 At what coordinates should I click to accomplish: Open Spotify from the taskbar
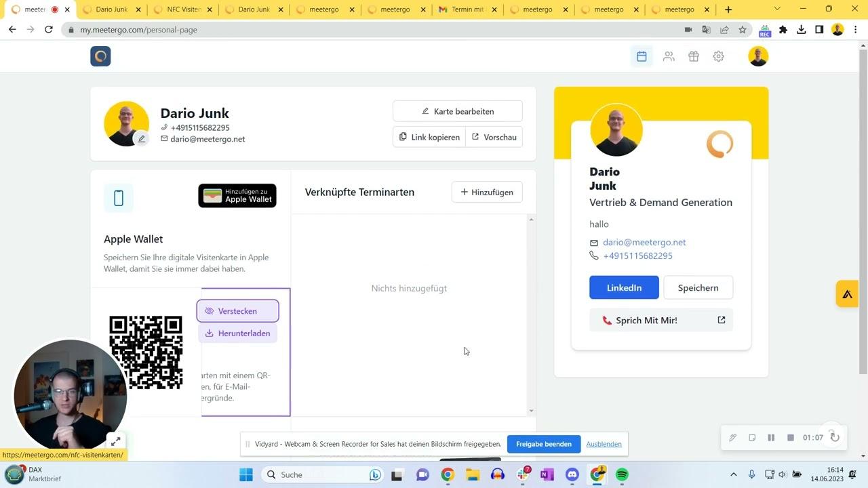point(622,474)
